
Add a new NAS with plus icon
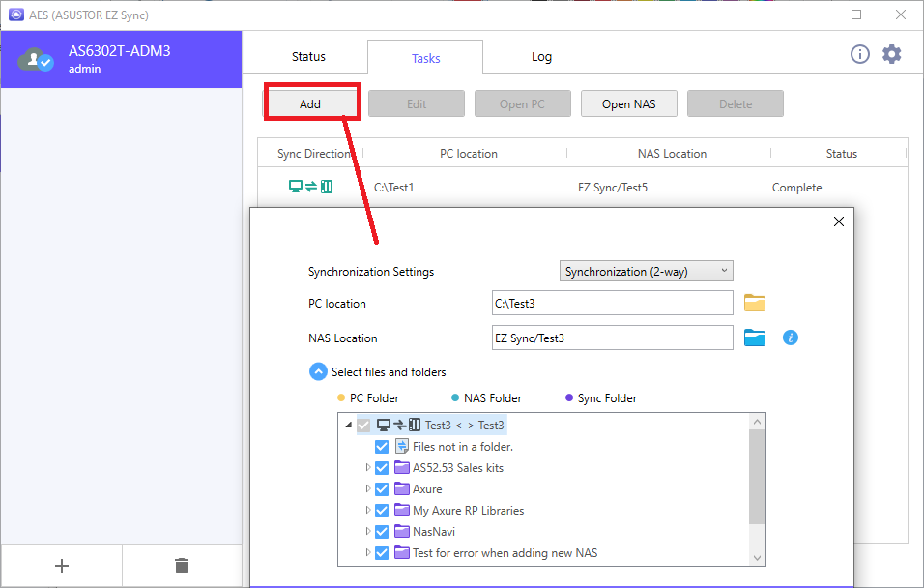pyautogui.click(x=61, y=566)
